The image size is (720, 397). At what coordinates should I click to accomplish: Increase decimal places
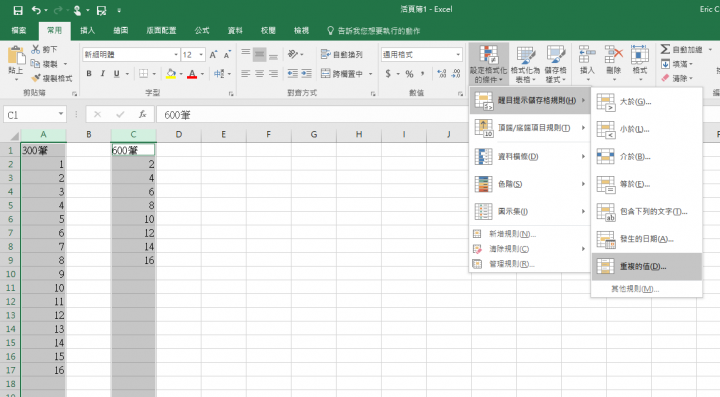[x=442, y=73]
